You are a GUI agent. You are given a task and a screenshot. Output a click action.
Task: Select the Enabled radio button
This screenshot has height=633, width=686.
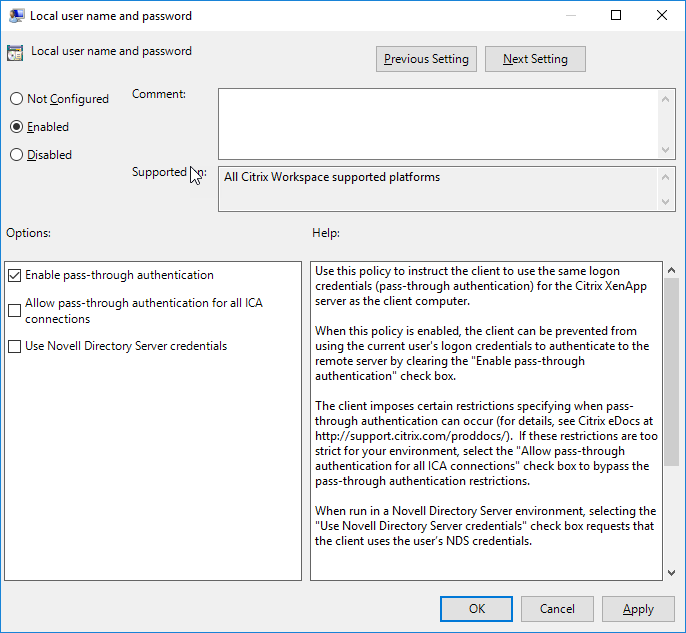(16, 127)
